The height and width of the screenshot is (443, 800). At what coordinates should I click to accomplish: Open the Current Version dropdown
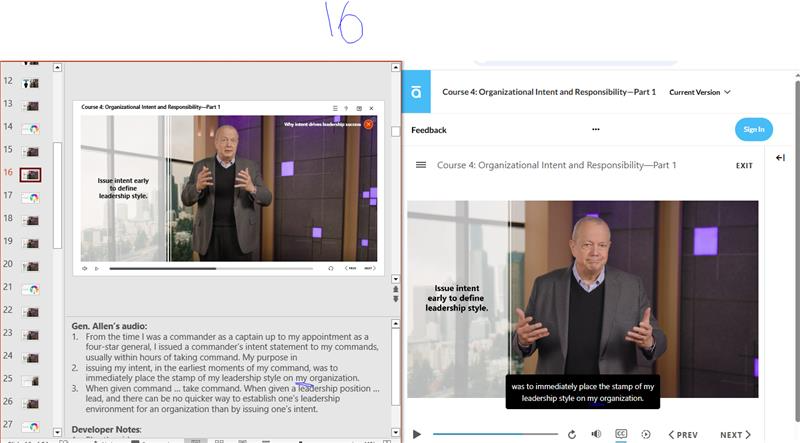(x=699, y=92)
